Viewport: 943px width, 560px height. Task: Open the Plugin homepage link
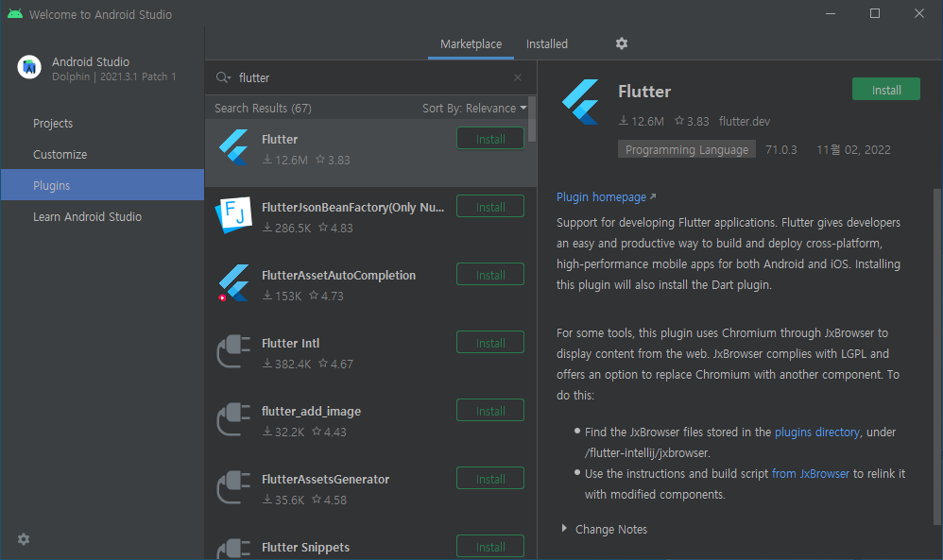point(606,197)
